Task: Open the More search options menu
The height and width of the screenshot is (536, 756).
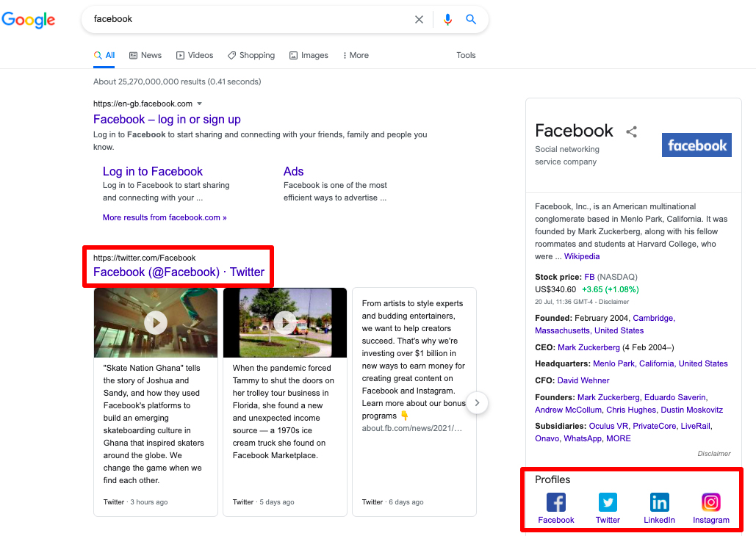Action: pos(356,55)
